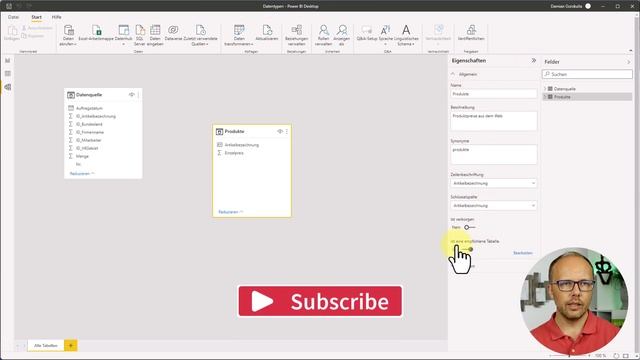Switch to Data view in left sidebar
The height and width of the screenshot is (360, 640).
7,73
